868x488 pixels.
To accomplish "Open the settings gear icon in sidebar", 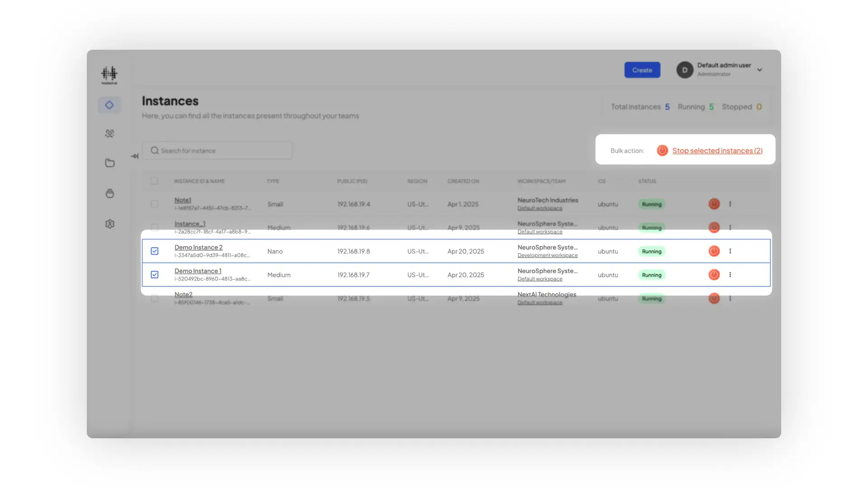I will [109, 223].
